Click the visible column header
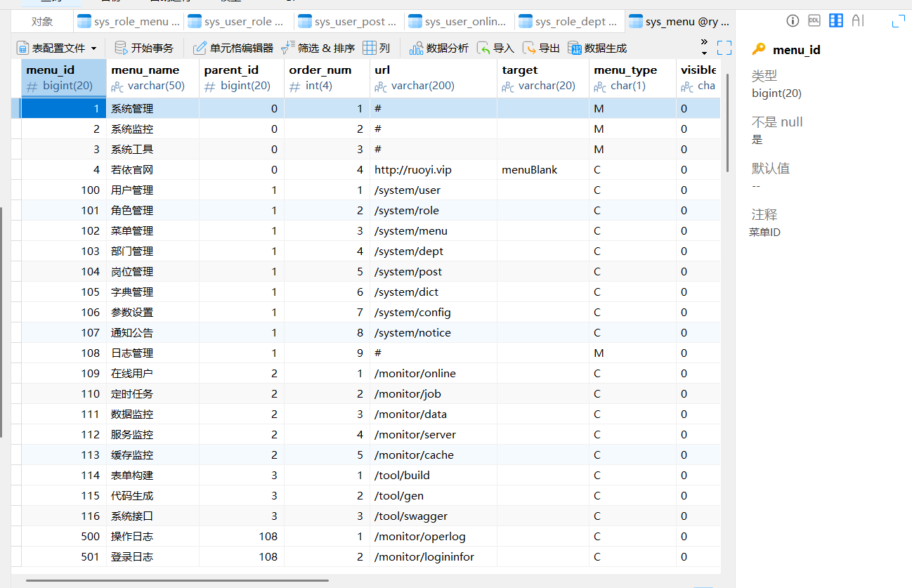Image resolution: width=912 pixels, height=588 pixels. [x=698, y=78]
